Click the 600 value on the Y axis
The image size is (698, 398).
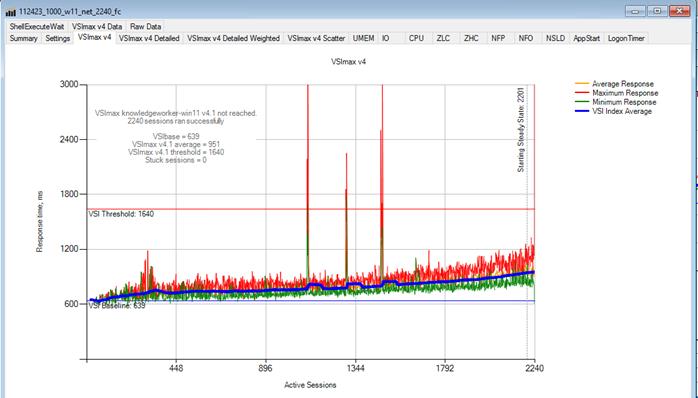tap(71, 304)
